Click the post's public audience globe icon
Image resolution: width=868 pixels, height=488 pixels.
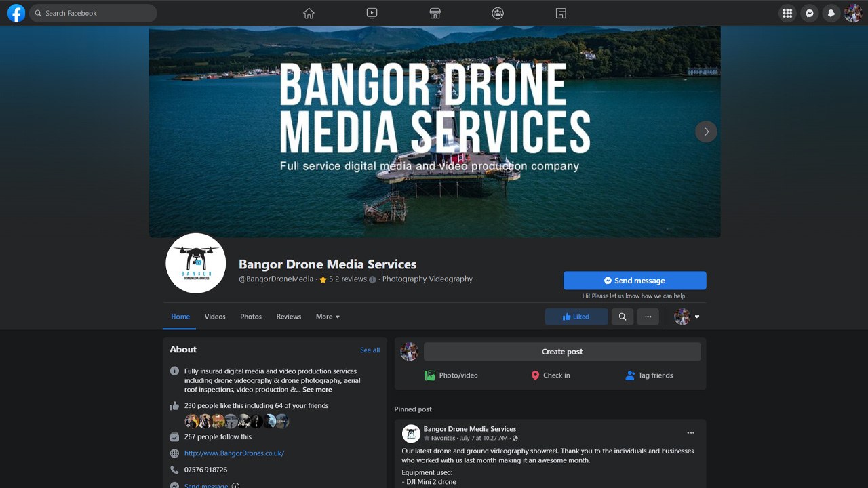[x=515, y=439]
